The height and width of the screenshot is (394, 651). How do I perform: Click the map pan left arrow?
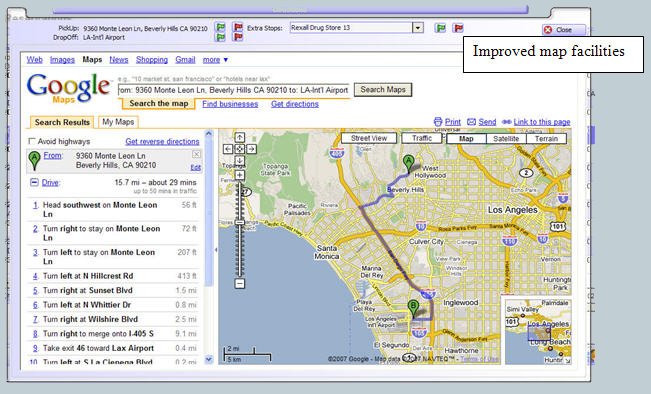tap(228, 149)
